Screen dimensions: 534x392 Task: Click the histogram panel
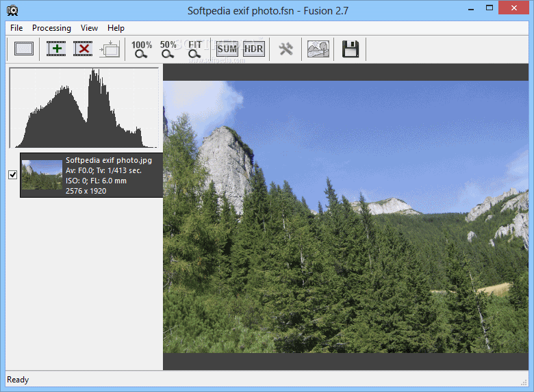pyautogui.click(x=84, y=108)
